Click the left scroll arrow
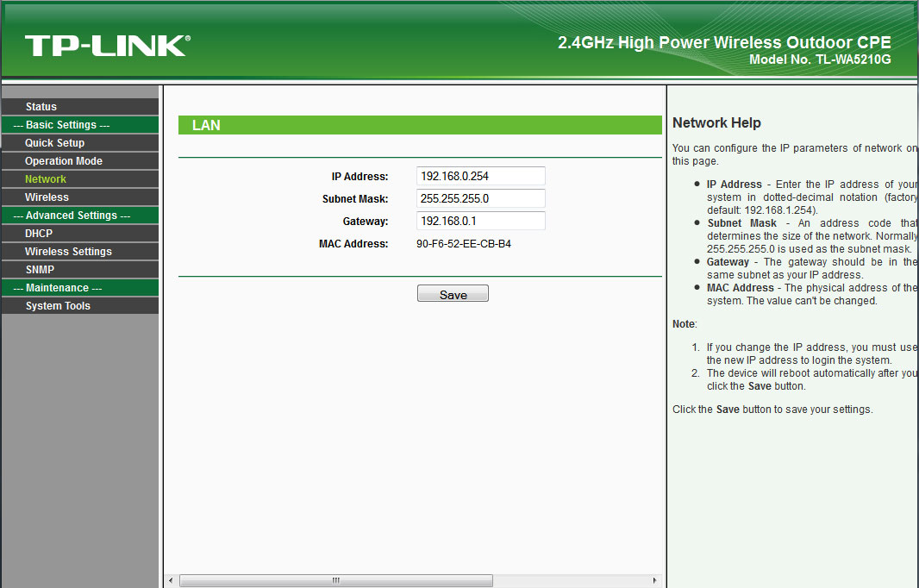 point(171,580)
